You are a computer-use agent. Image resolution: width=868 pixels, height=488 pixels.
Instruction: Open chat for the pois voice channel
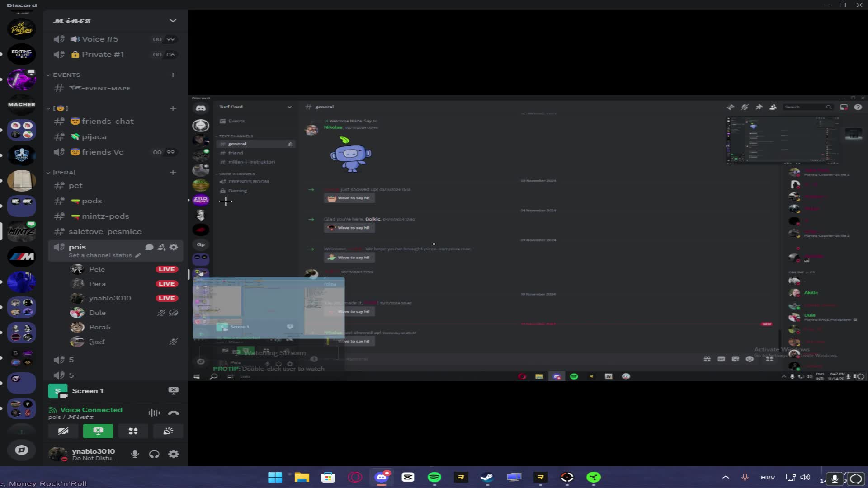pyautogui.click(x=149, y=247)
